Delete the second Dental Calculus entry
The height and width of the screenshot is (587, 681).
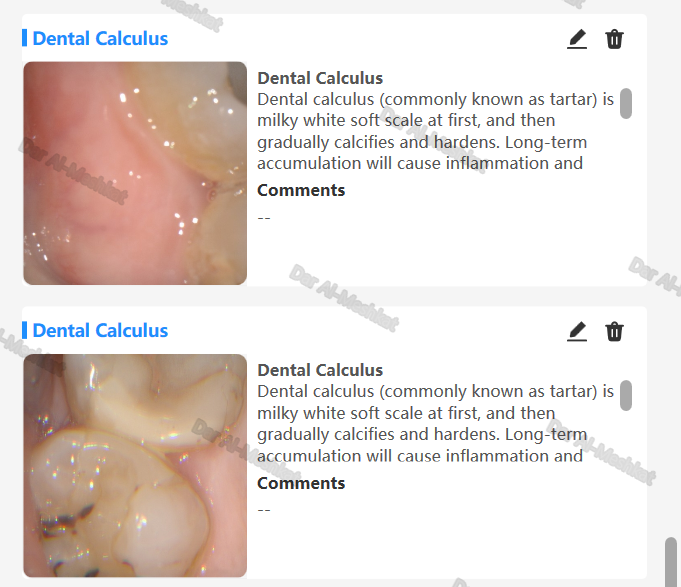pos(614,332)
